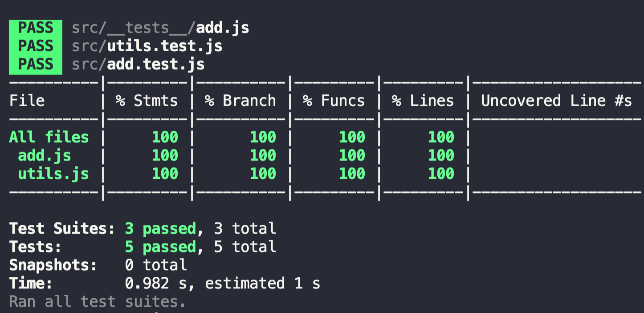The width and height of the screenshot is (644, 313).
Task: Toggle the % Branch column header
Action: pos(240,100)
